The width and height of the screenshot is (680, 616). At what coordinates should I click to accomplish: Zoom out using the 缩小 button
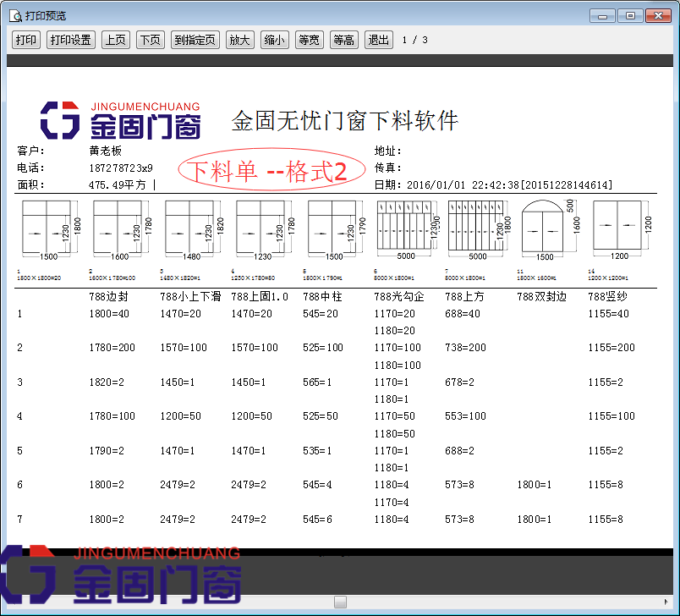coord(274,39)
